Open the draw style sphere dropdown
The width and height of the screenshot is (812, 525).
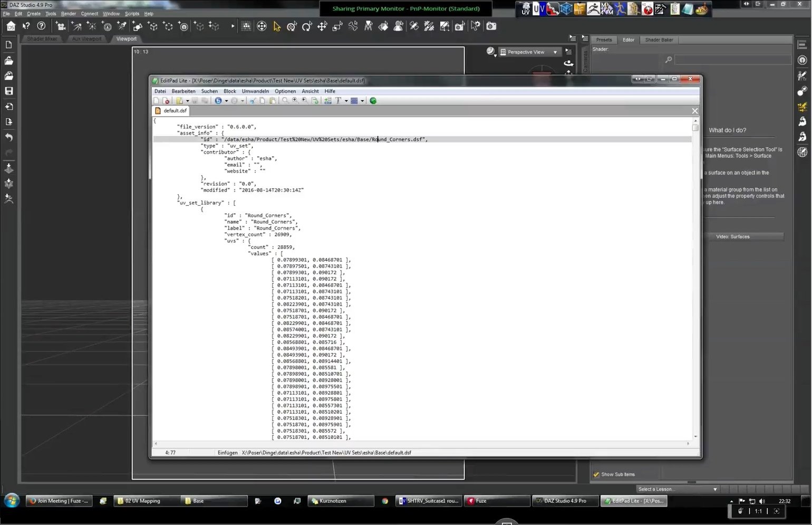coord(491,52)
